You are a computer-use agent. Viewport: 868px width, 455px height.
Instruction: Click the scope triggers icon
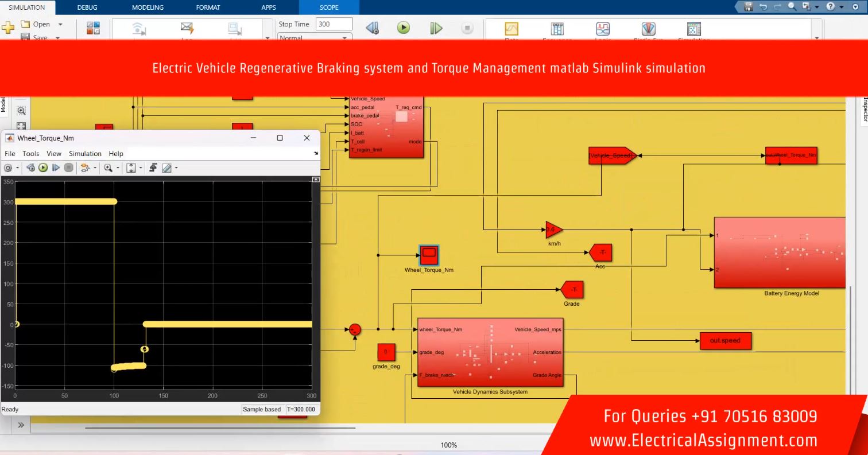(x=153, y=168)
